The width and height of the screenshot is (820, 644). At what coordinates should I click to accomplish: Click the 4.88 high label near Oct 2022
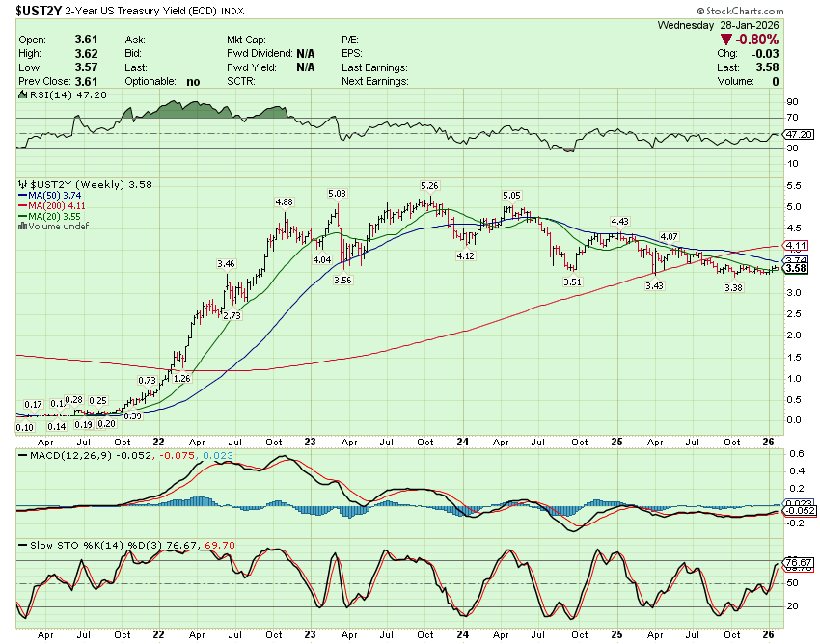(284, 202)
